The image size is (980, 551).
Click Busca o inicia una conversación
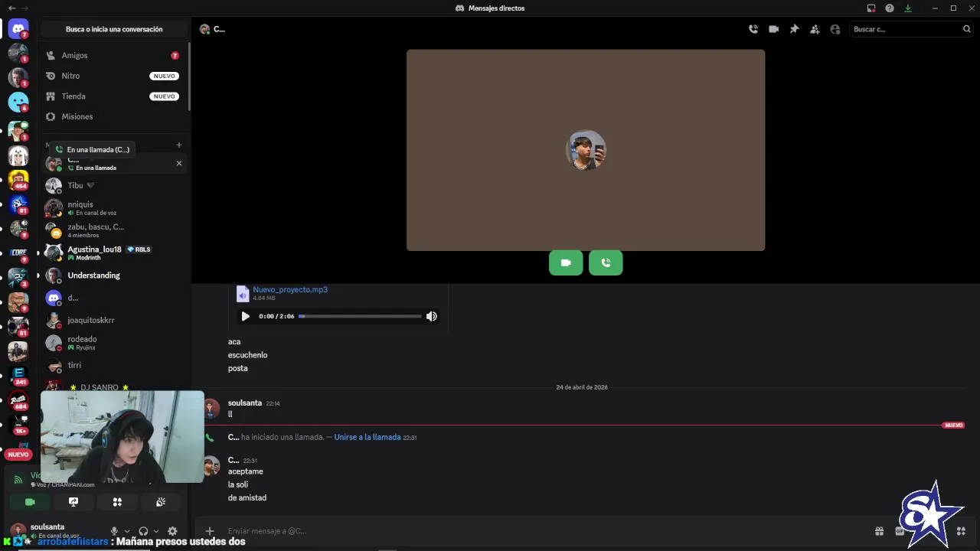(114, 29)
